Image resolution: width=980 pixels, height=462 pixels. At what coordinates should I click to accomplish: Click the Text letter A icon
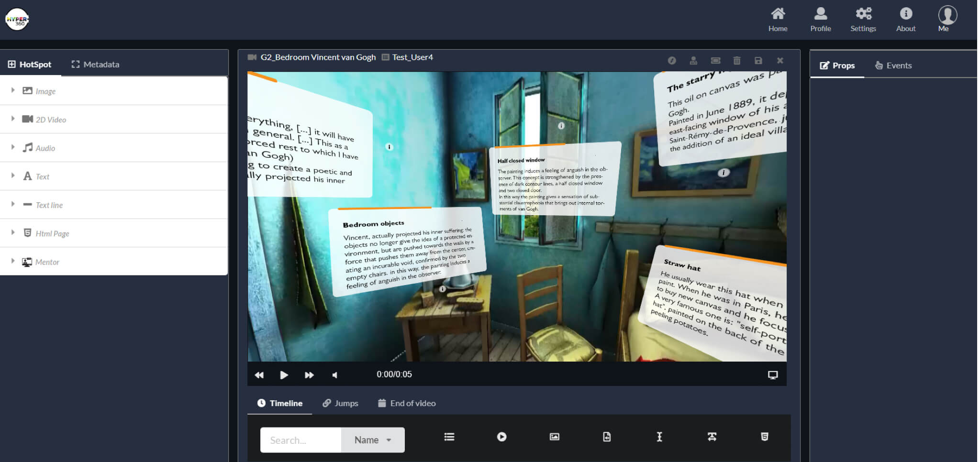[x=27, y=176]
